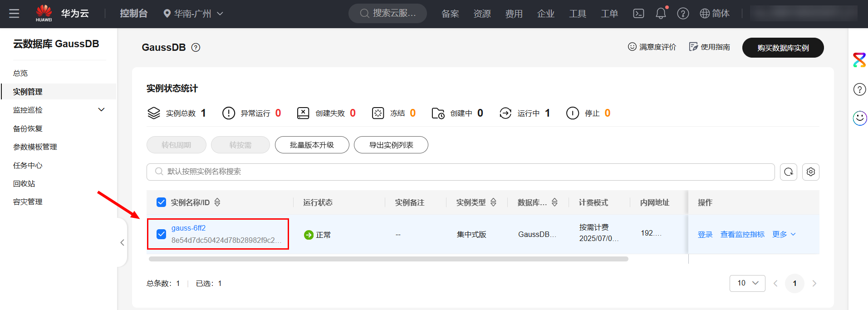The width and height of the screenshot is (868, 310).
Task: Open the 华南-广州 region dropdown
Action: click(193, 14)
